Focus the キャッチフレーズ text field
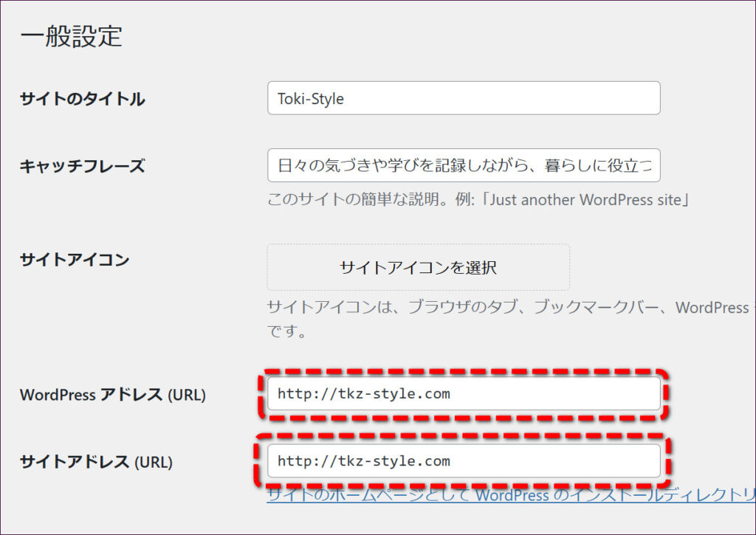Viewport: 756px width, 535px height. tap(464, 165)
